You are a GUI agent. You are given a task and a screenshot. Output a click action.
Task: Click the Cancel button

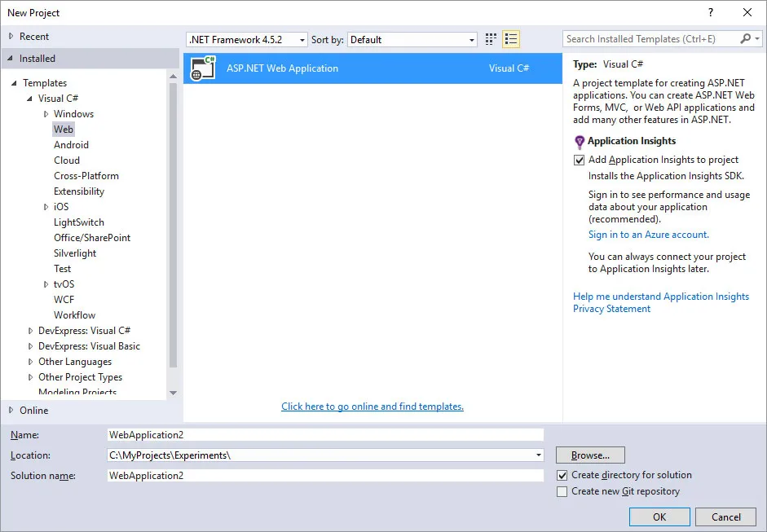coord(726,517)
